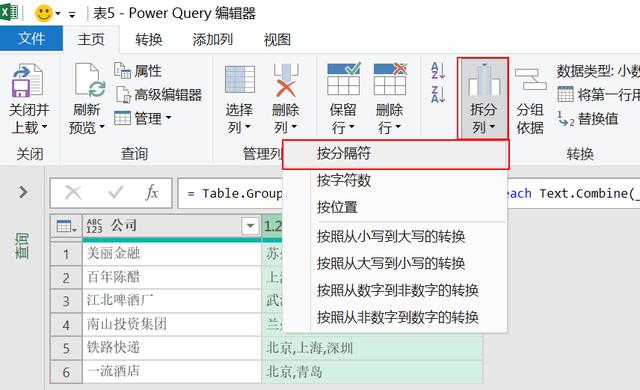Viewport: 640px width, 390px height.
Task: Click the Replace Values (替换值) button
Action: tap(588, 119)
